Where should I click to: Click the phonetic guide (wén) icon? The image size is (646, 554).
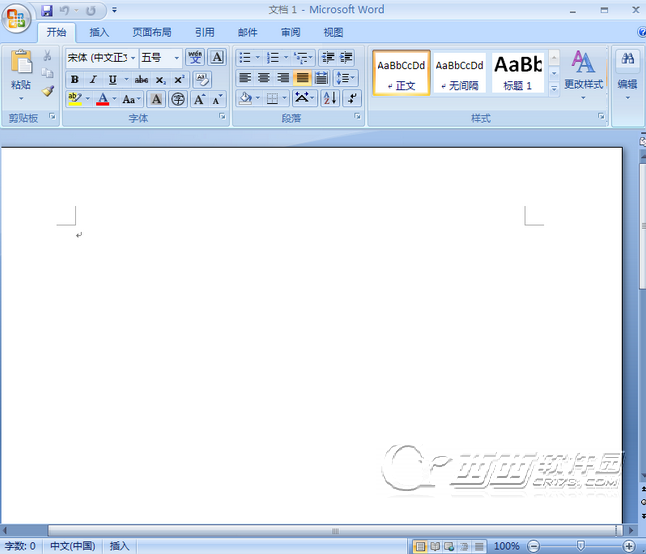pyautogui.click(x=195, y=57)
